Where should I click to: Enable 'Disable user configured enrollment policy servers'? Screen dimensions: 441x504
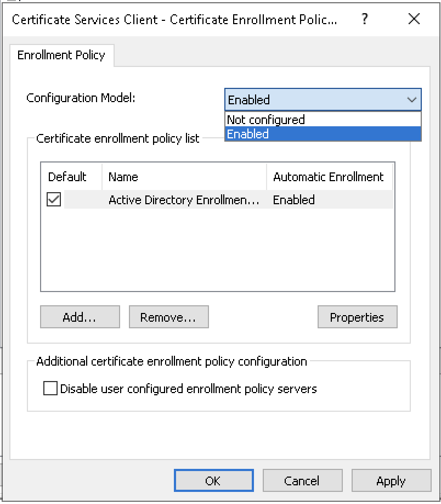point(50,389)
